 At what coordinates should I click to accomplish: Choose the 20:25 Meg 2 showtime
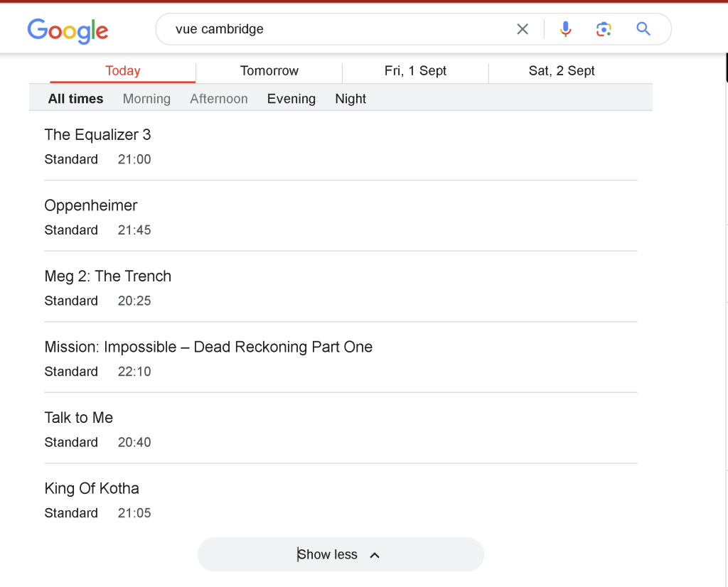point(134,301)
